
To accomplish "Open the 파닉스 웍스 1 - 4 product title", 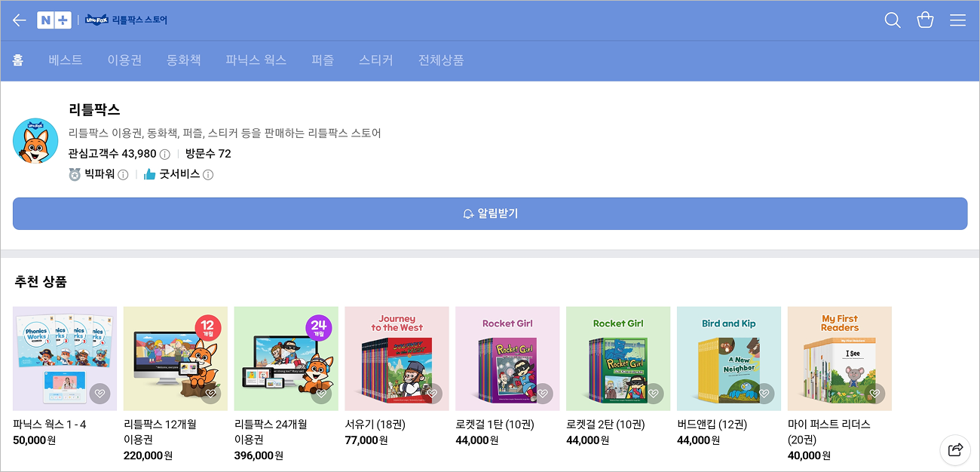I will (50, 424).
